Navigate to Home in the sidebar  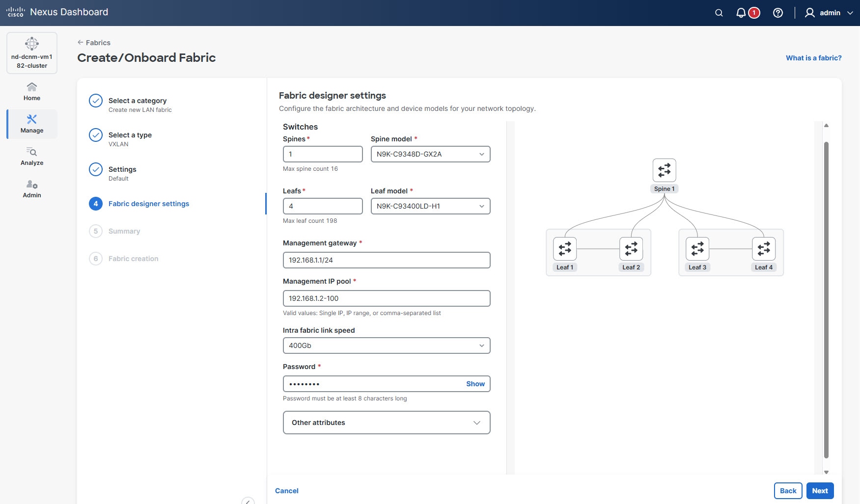[31, 91]
